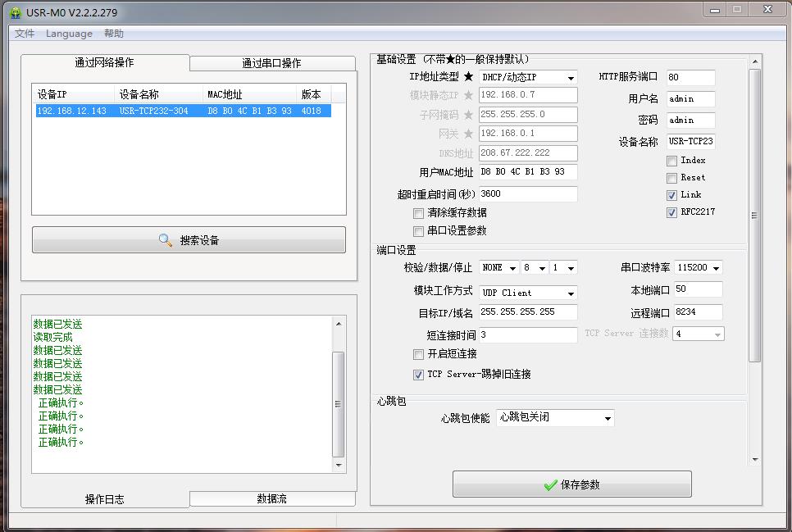Click the settings panel vertical scrollbar
The height and width of the screenshot is (532, 792).
pos(755,213)
